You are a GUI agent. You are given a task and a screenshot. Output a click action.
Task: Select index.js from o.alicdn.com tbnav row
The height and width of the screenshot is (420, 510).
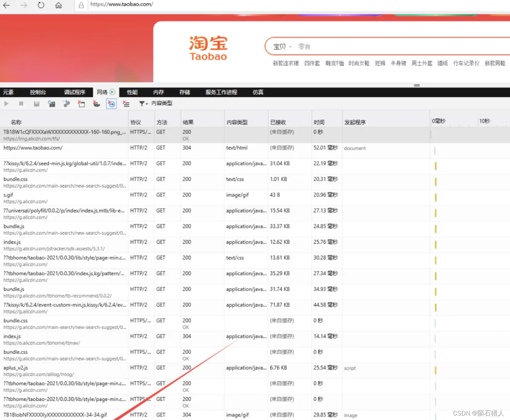[255, 339]
